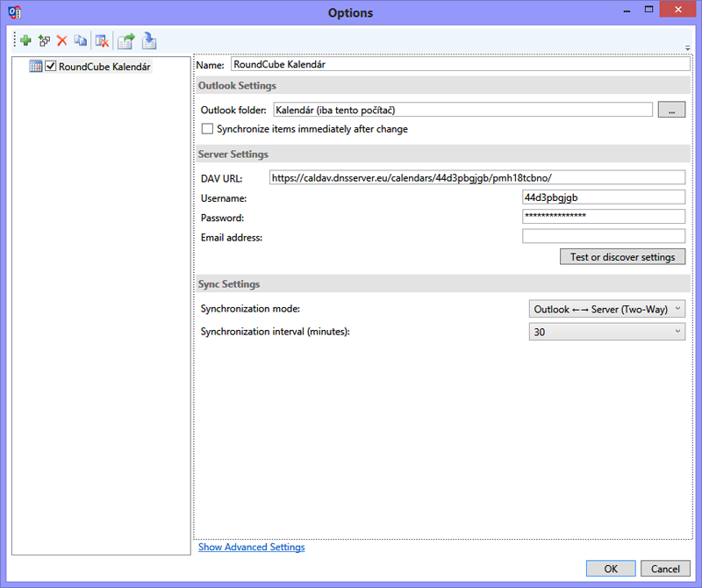Import profiles from a file
The height and width of the screenshot is (588, 702).
click(149, 41)
